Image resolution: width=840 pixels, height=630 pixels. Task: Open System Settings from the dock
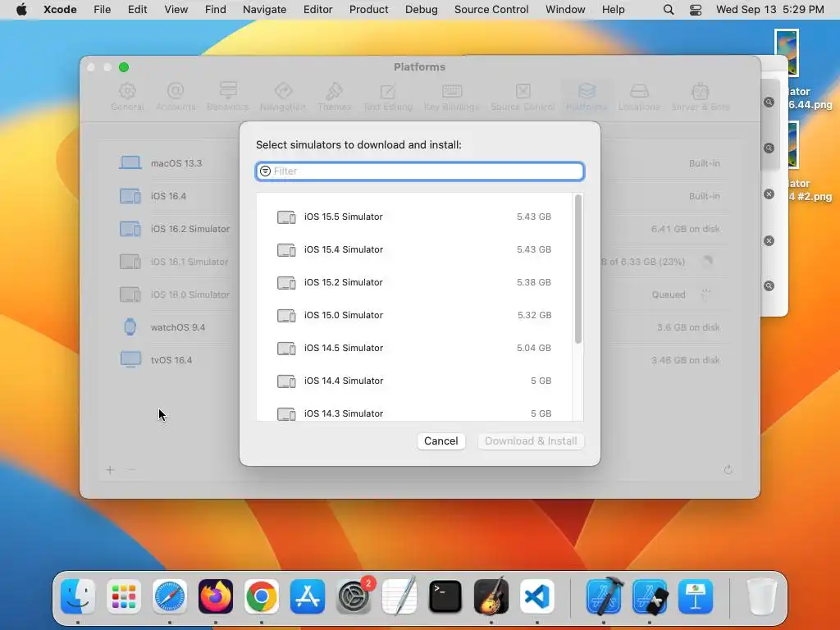pyautogui.click(x=354, y=596)
